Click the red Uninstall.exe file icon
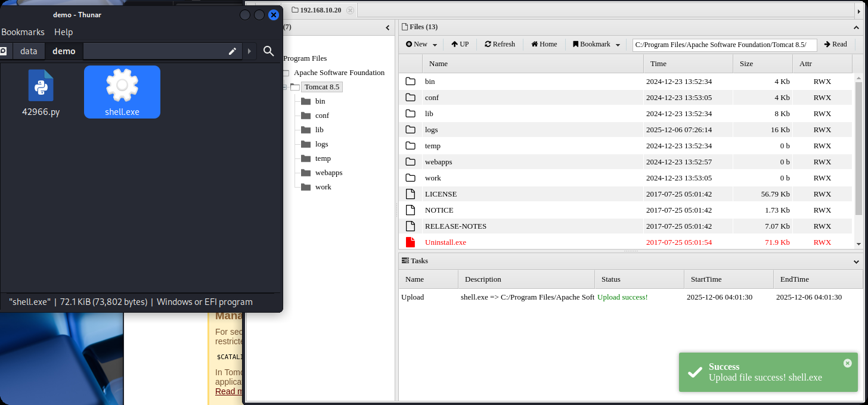Viewport: 868px width, 405px height. tap(410, 242)
